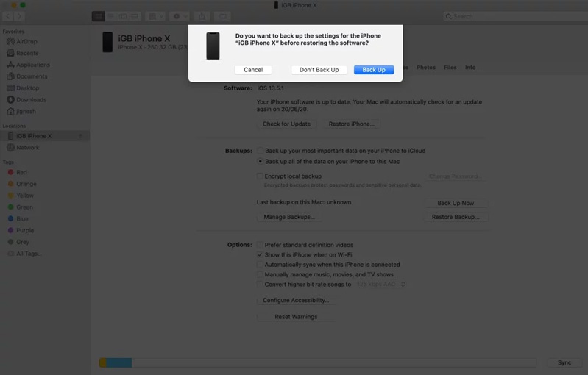Switch to the Files tab
Screen dimensions: 588x375
(x=450, y=68)
